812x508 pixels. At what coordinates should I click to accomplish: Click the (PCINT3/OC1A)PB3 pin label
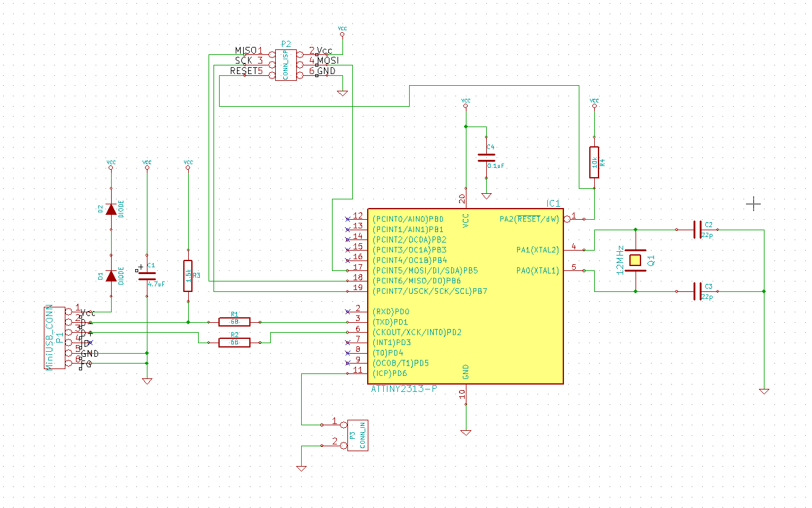(x=409, y=250)
